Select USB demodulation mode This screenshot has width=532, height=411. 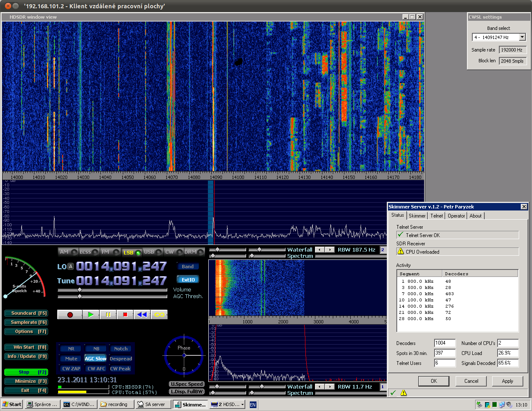coord(152,252)
